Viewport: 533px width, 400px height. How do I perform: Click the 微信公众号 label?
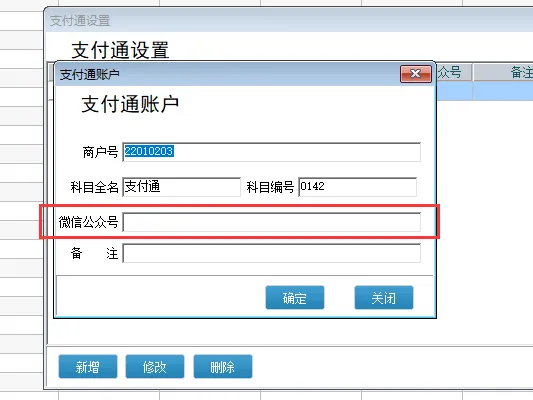pyautogui.click(x=88, y=222)
